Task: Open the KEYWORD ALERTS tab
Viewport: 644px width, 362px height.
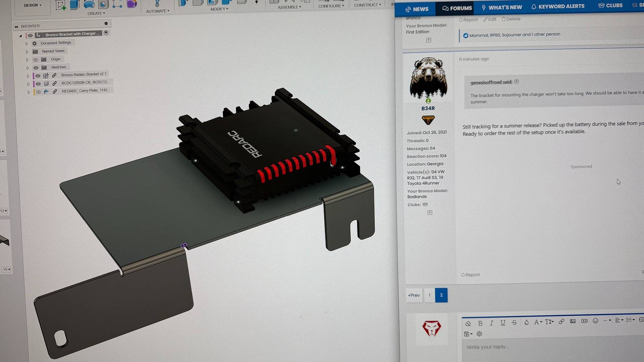Action: 558,6
